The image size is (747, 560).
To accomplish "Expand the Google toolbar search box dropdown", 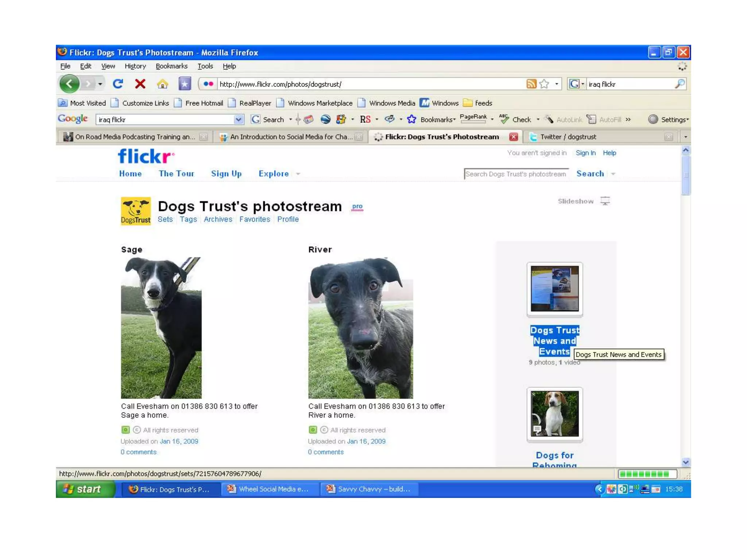I will [238, 120].
